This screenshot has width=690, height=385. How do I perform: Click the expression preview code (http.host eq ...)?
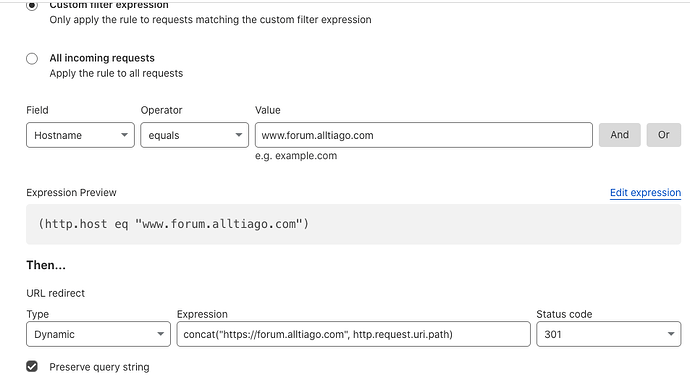pyautogui.click(x=174, y=224)
